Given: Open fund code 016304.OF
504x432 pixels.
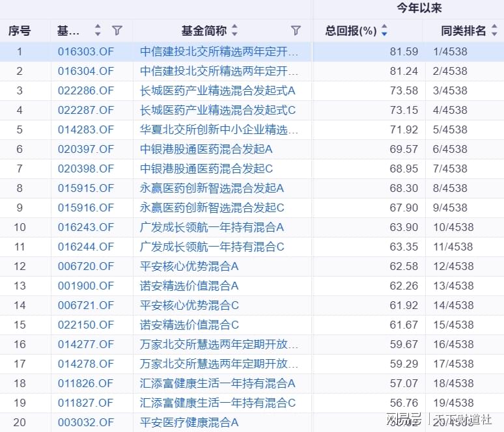Looking at the screenshot, I should tap(86, 71).
